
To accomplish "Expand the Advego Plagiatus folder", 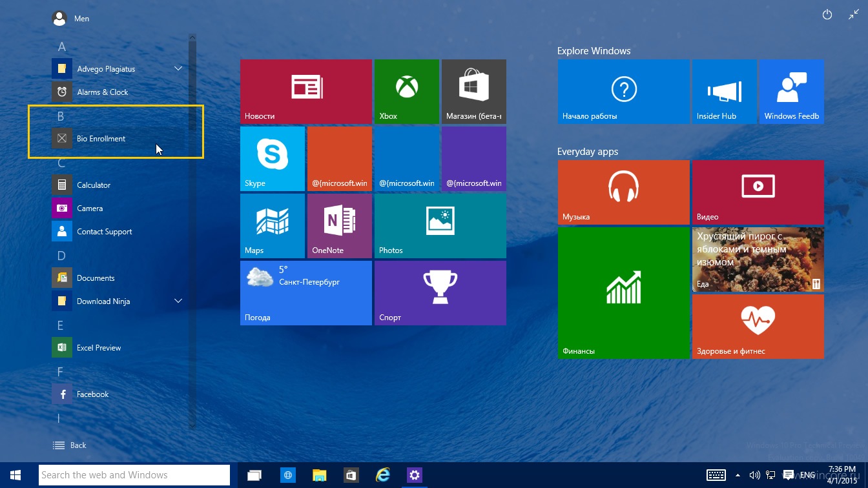I will pos(178,68).
